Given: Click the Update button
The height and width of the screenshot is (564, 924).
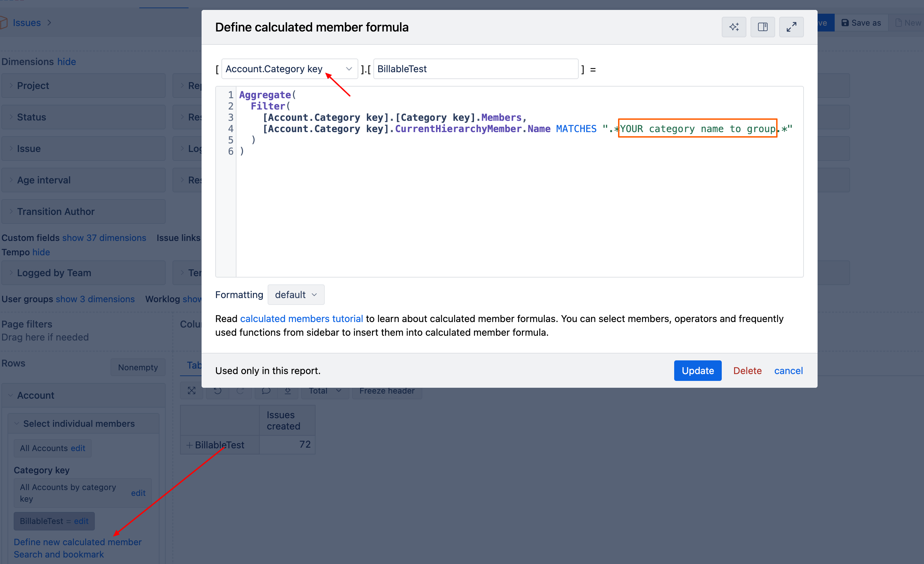Looking at the screenshot, I should (697, 371).
